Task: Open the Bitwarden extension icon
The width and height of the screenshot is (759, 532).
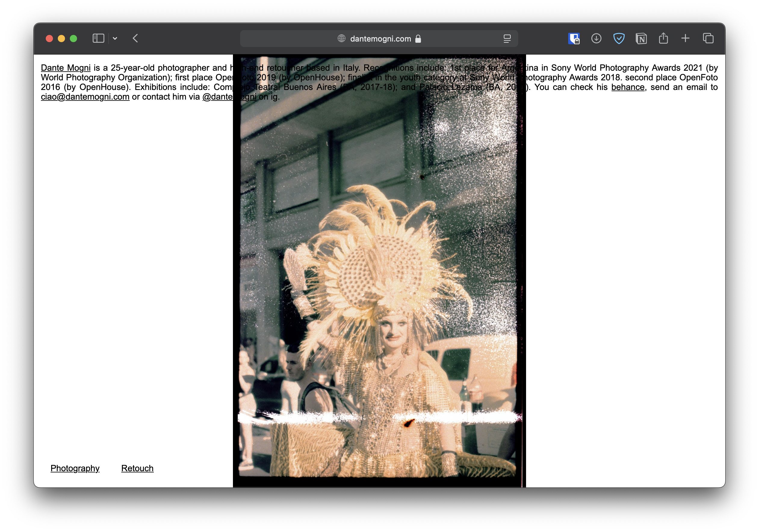Action: (574, 39)
